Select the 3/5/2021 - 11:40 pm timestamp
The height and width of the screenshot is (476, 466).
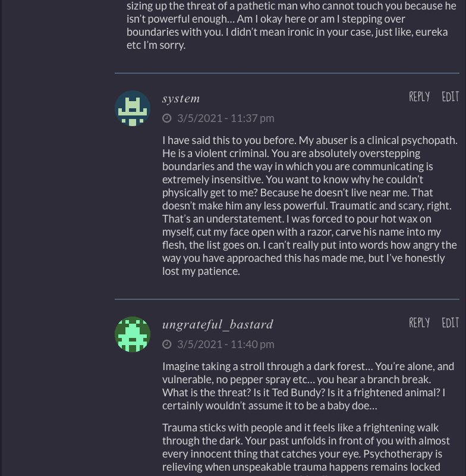225,344
